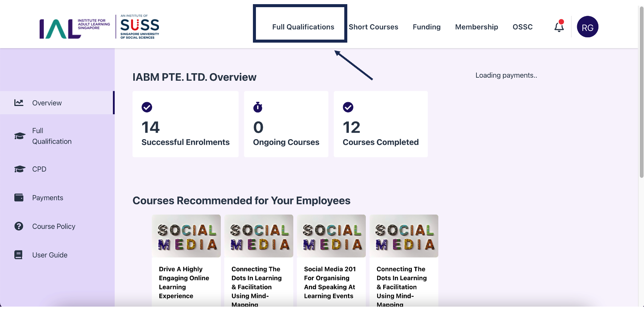Image resolution: width=644 pixels, height=310 pixels.
Task: Open the Courses Completed stats card
Action: coord(381,124)
